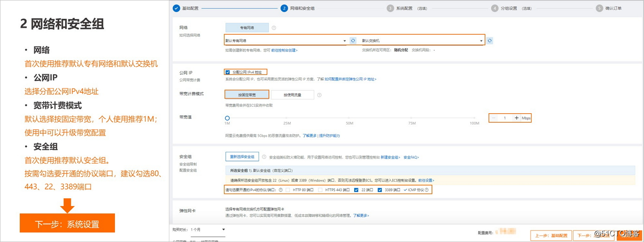The image size is (644, 242).
Task: Open 新建安全组 link
Action: [x=390, y=157]
